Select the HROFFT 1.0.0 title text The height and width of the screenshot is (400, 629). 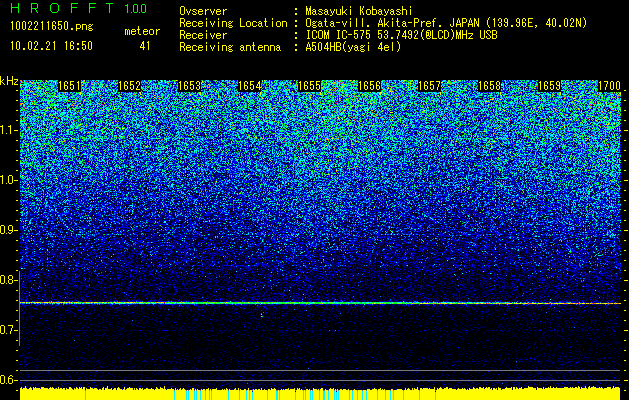(79, 8)
